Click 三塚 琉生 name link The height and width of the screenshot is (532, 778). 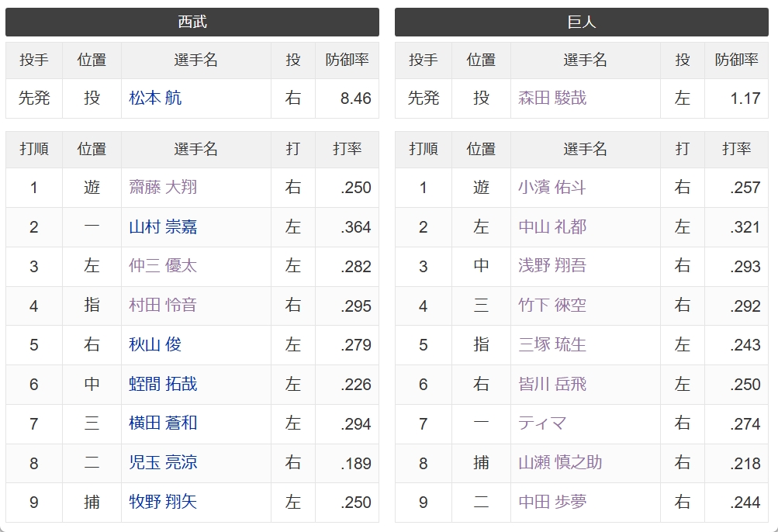point(552,344)
